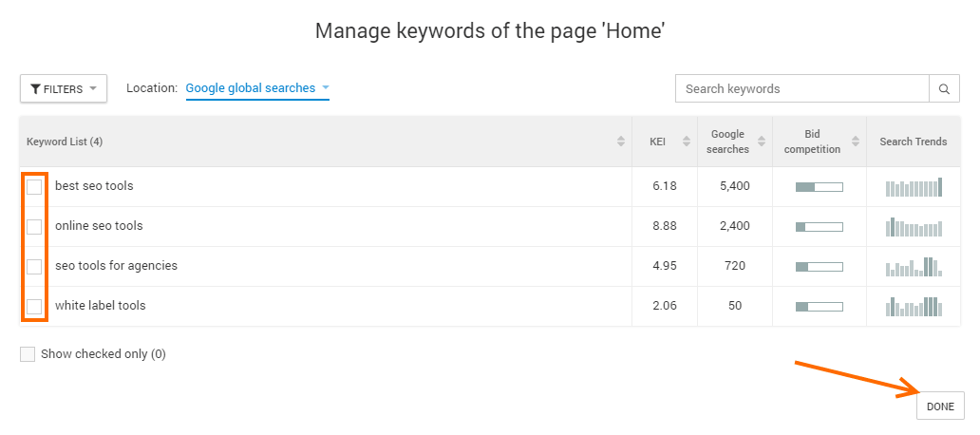Click the 'seo tools for agencies' keyword text
Viewport: 980px width, 435px height.
coord(116,266)
